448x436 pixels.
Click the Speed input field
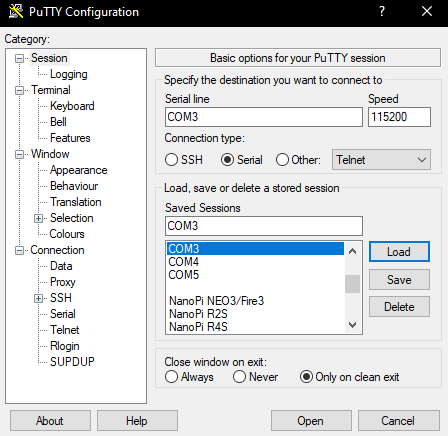point(399,117)
